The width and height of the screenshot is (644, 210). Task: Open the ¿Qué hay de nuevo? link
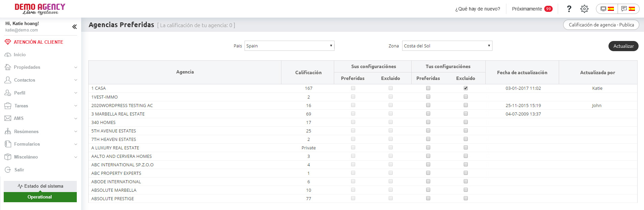point(478,9)
